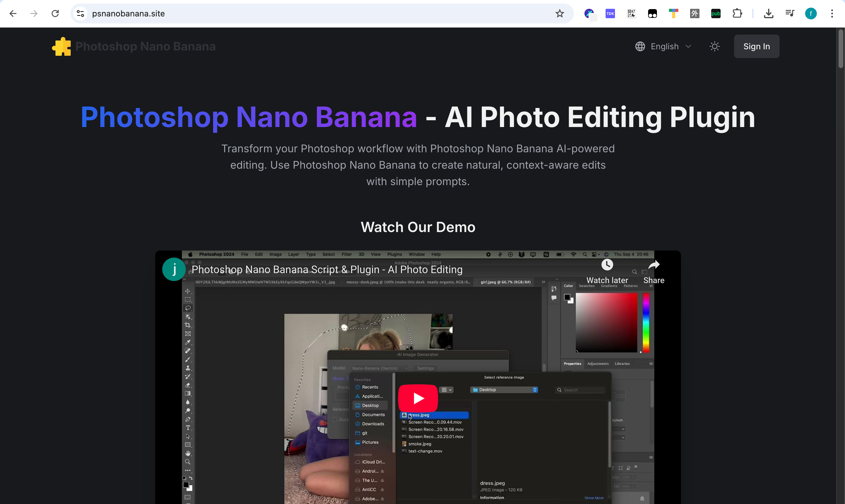Viewport: 845px width, 504px height.
Task: Click the Sign In button
Action: point(756,47)
